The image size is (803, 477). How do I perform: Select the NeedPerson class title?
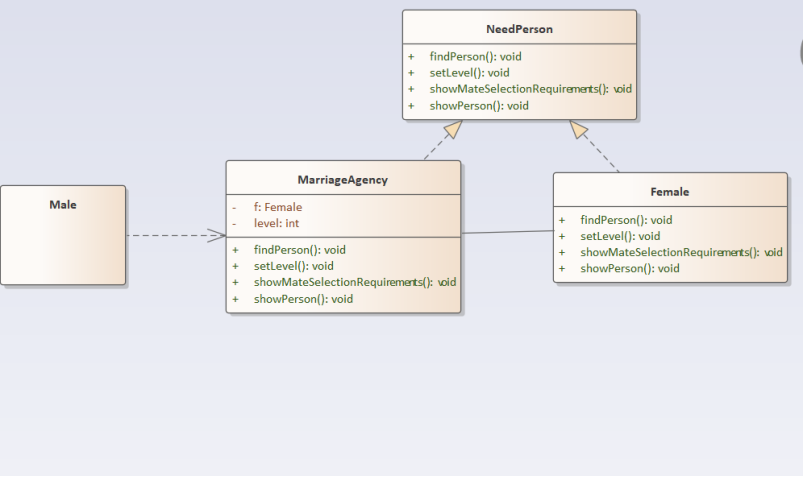(x=519, y=29)
